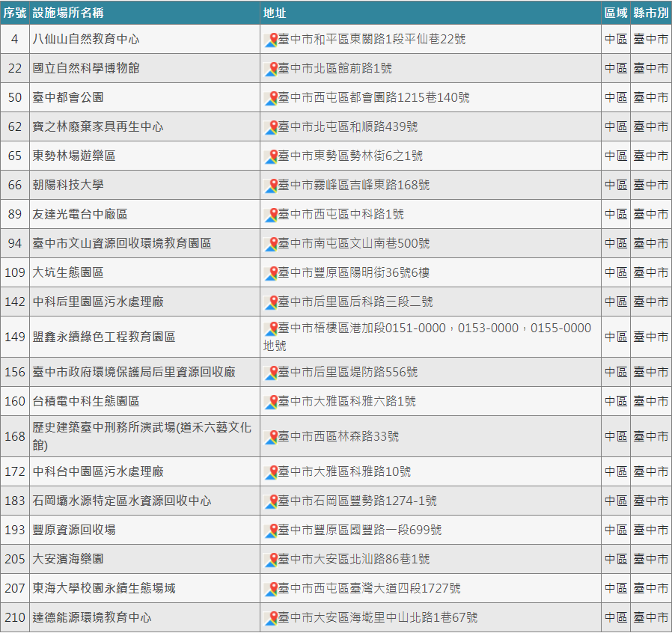Select facility name 國立自然科學博物館
The width and height of the screenshot is (672, 636).
86,68
